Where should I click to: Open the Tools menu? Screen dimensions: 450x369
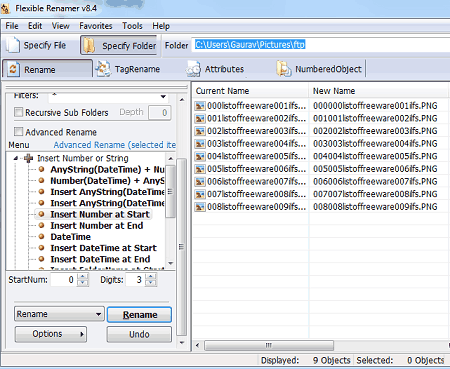point(132,26)
